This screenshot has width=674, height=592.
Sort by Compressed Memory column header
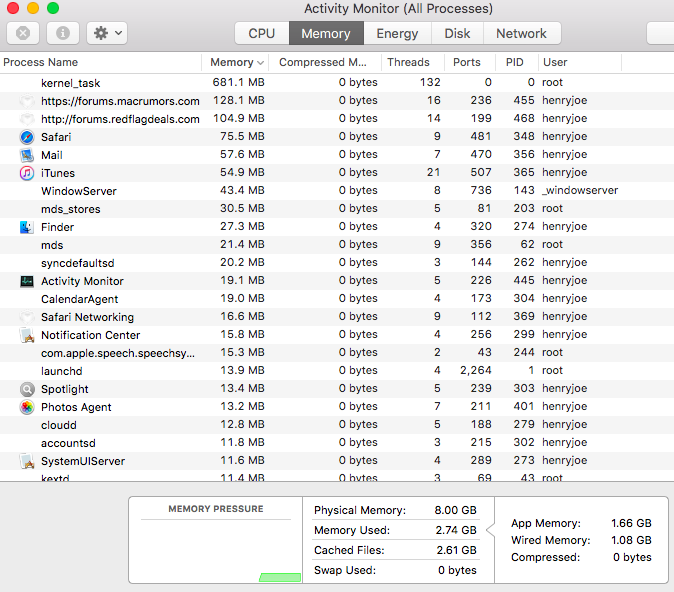(x=325, y=62)
